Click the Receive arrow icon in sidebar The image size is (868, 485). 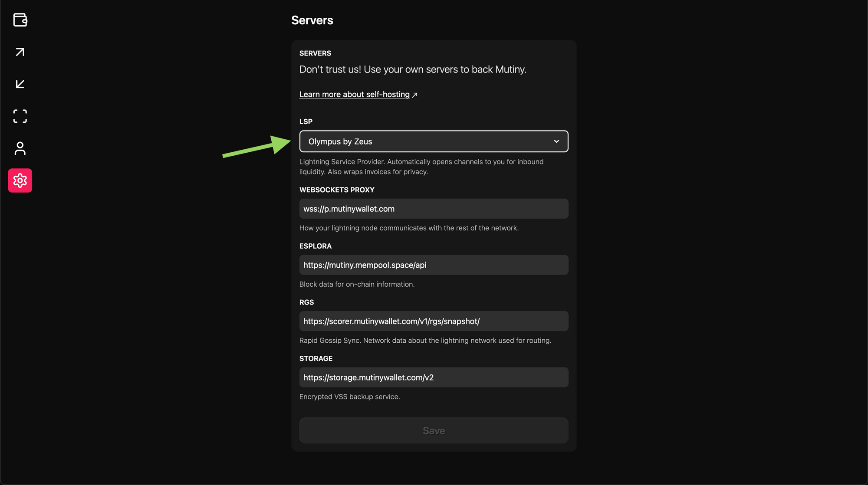point(20,84)
